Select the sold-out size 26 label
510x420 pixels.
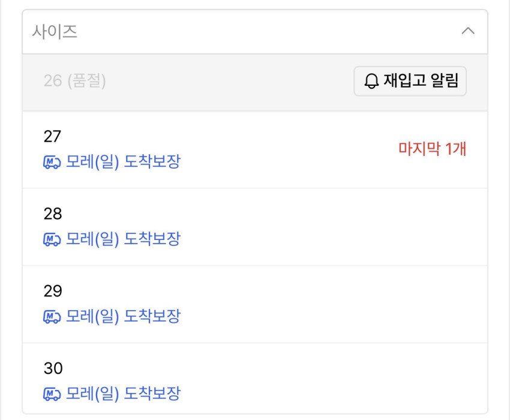pos(74,81)
